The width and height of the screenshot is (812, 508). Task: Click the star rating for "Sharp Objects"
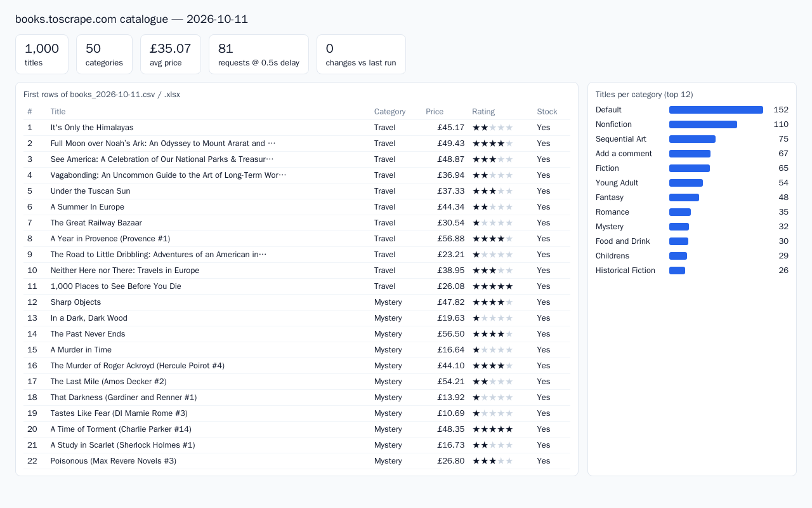(492, 302)
